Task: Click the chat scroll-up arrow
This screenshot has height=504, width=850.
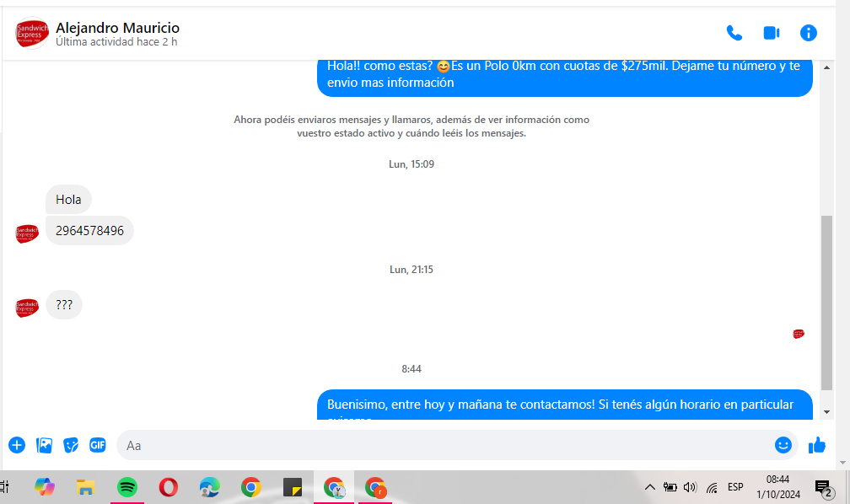Action: tap(826, 67)
